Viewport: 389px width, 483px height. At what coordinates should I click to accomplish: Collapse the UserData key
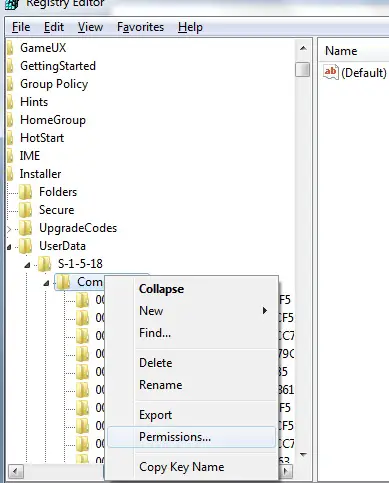click(x=9, y=247)
